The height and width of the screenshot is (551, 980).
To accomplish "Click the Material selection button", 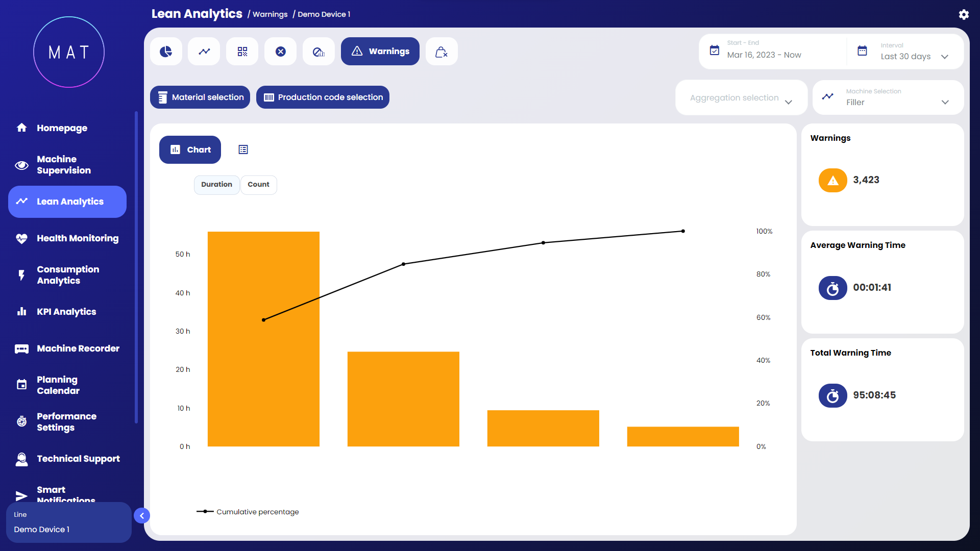I will click(200, 97).
